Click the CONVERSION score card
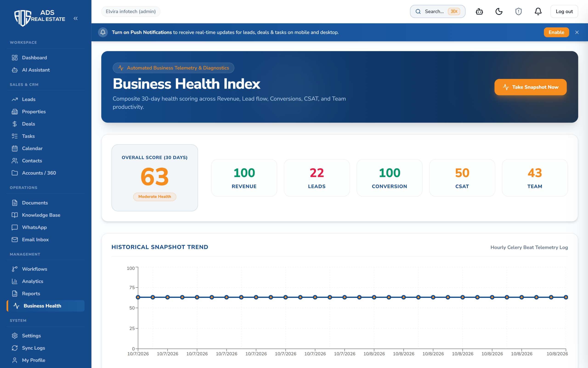The height and width of the screenshot is (368, 588). [x=389, y=178]
